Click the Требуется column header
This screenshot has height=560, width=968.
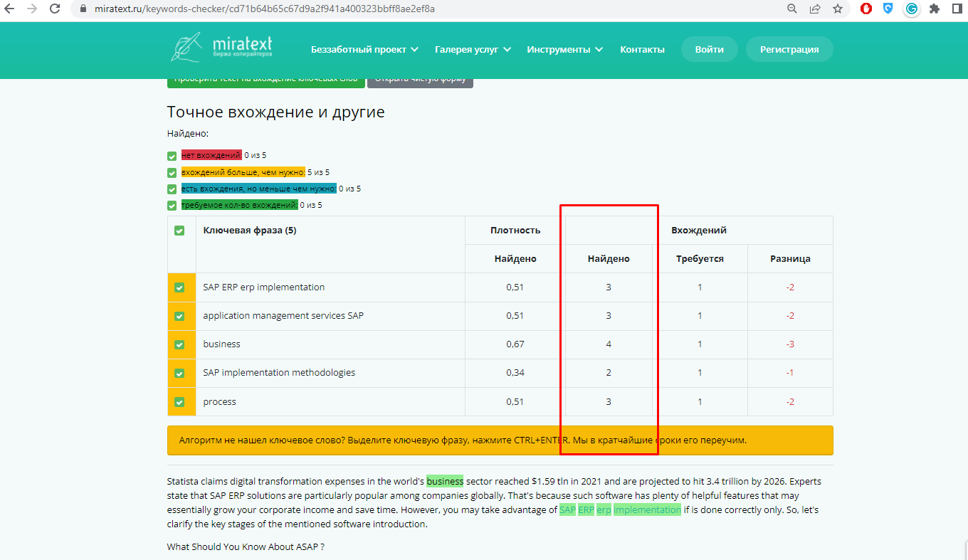[x=700, y=258]
